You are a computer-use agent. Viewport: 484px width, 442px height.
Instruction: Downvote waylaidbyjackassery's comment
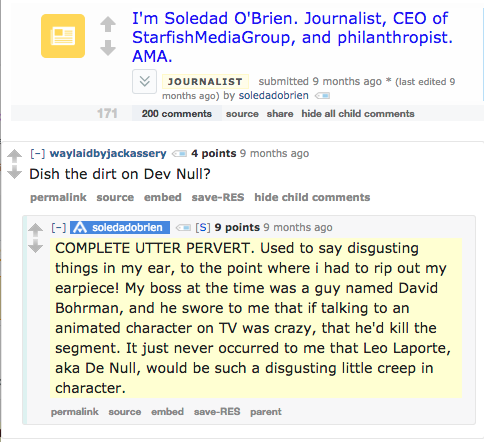click(14, 173)
